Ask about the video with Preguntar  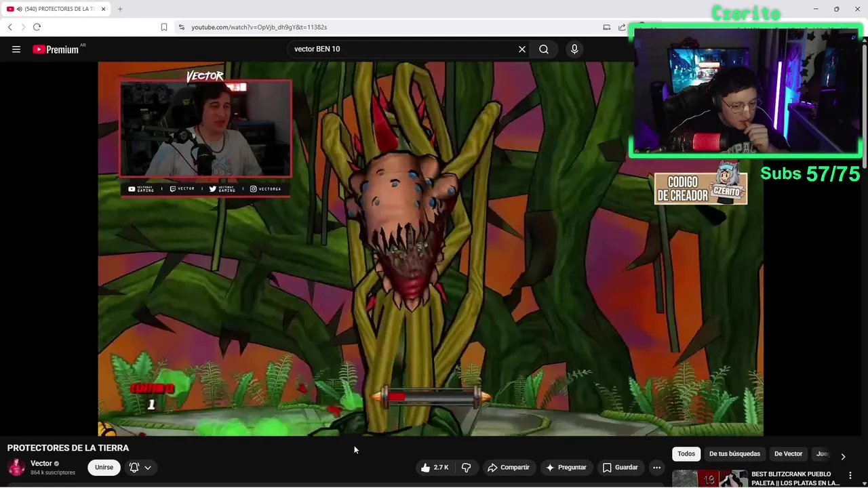click(x=566, y=467)
